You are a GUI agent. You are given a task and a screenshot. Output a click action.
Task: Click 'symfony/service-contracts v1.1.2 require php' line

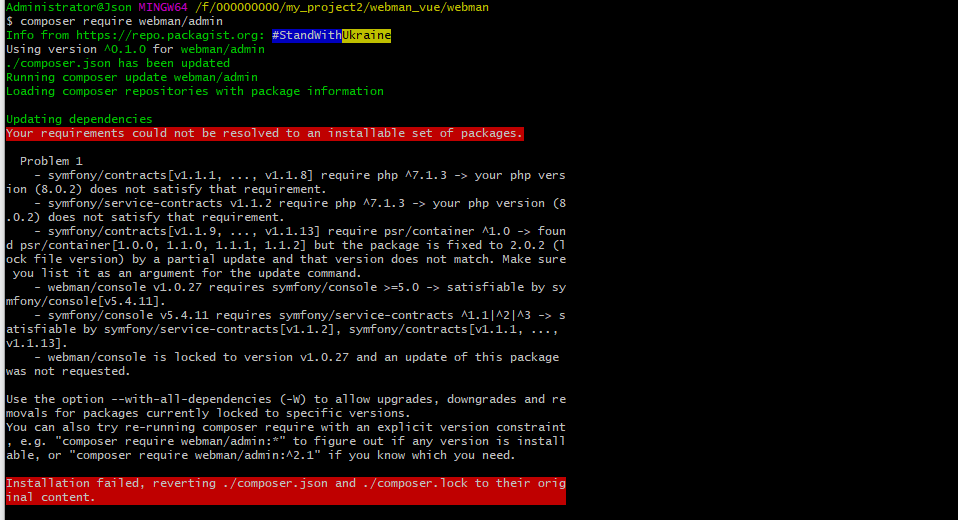coord(300,203)
